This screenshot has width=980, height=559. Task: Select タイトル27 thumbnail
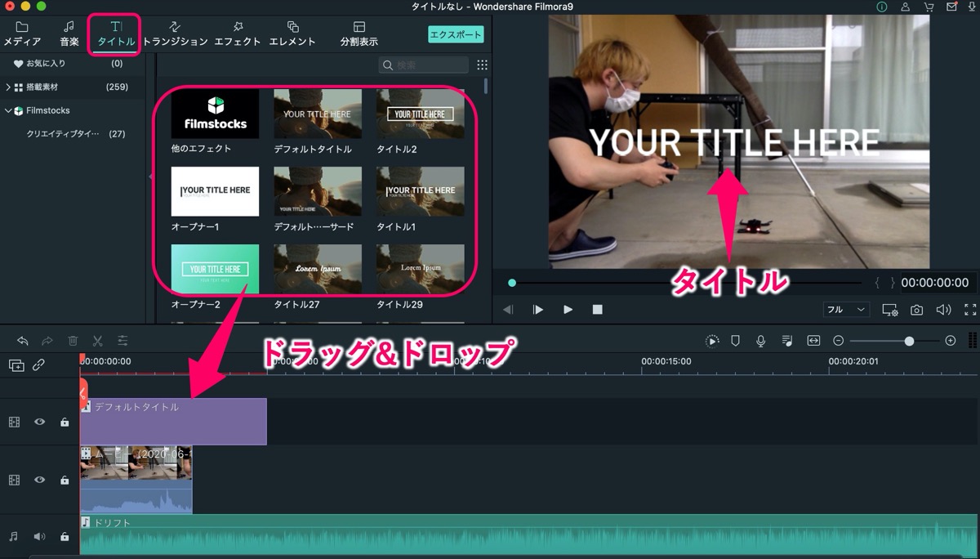(318, 269)
